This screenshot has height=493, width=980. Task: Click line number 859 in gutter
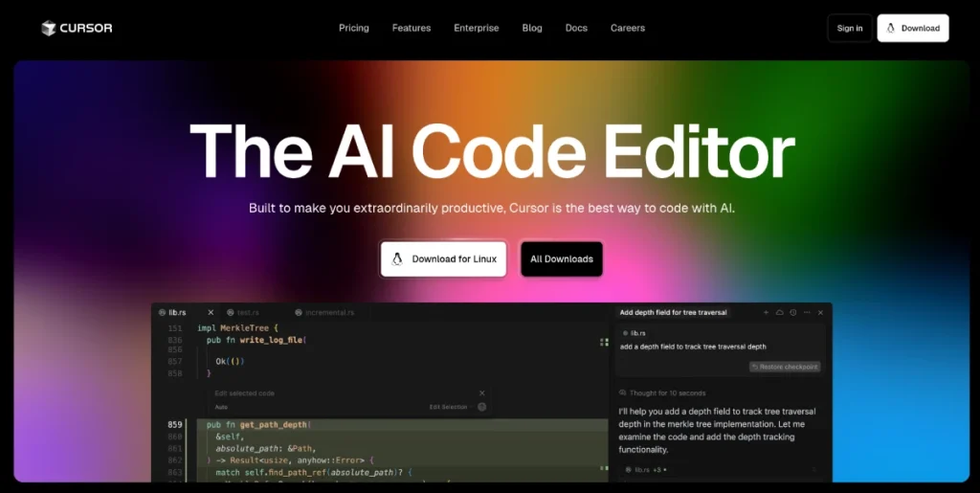pos(175,425)
